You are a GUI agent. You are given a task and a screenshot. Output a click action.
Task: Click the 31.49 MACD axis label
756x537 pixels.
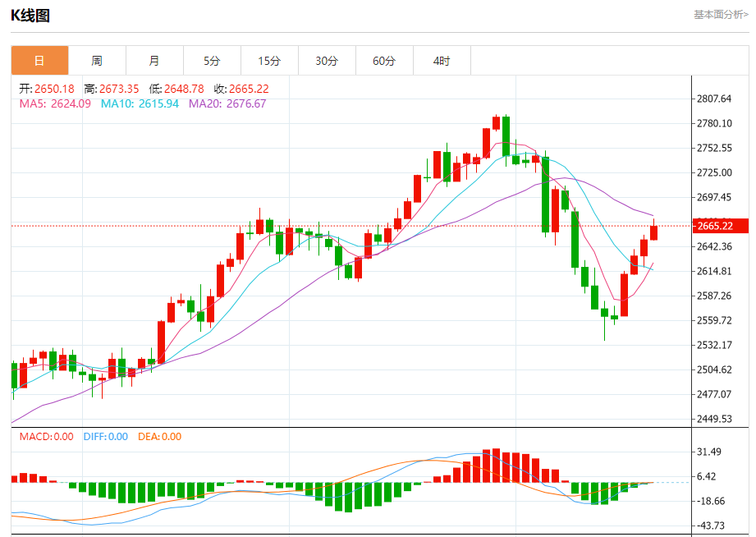[x=708, y=452]
